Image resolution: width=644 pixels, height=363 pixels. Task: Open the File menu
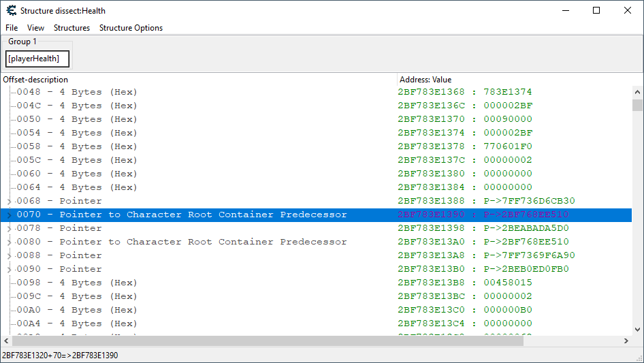pos(12,28)
